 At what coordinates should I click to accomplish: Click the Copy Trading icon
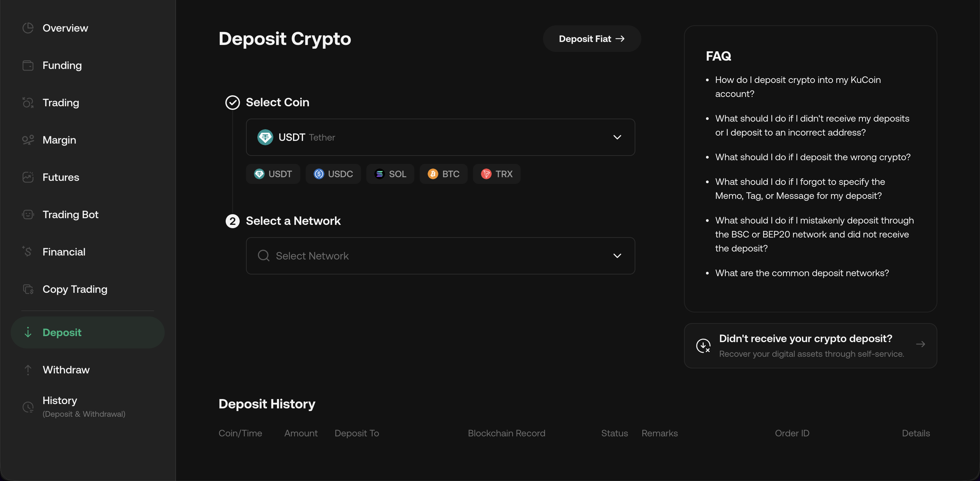(28, 289)
